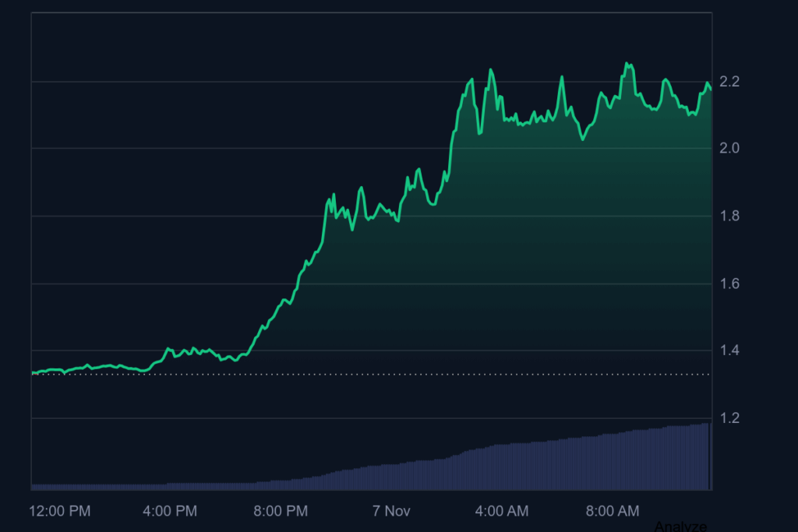This screenshot has height=532, width=798.
Task: Click the rightmost end of the price line
Action: tap(710, 90)
